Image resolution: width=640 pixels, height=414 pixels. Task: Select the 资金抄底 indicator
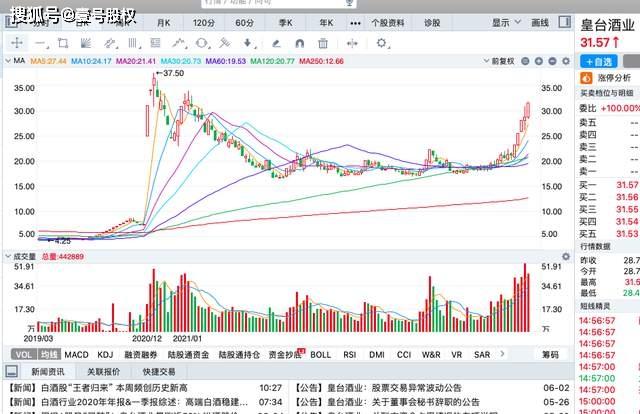[x=285, y=355]
